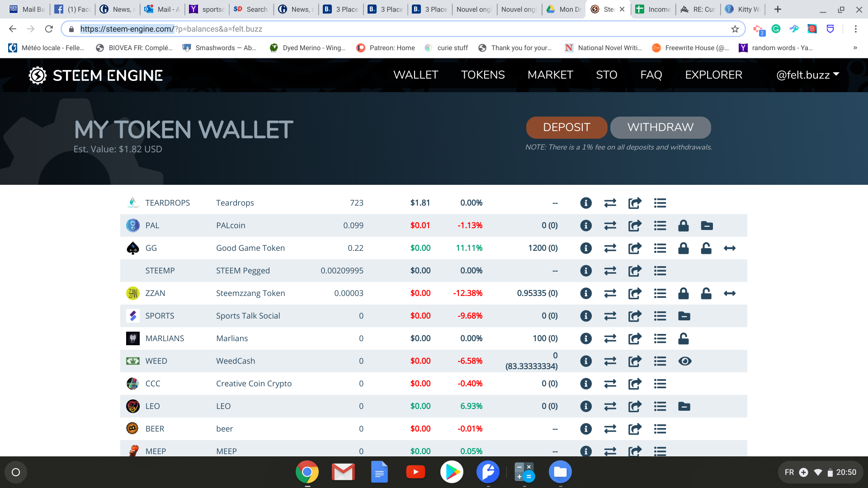The height and width of the screenshot is (488, 868).
Task: Click the DEPOSIT button
Action: point(566,127)
